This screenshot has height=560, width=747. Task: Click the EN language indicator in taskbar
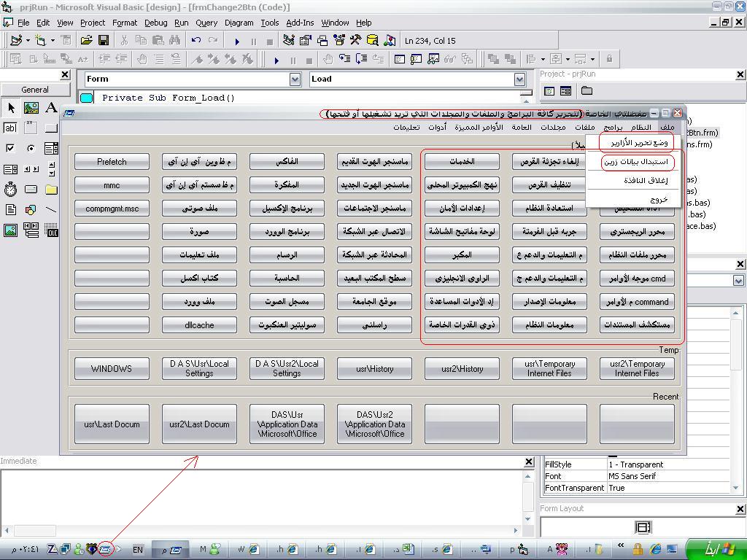pos(138,550)
